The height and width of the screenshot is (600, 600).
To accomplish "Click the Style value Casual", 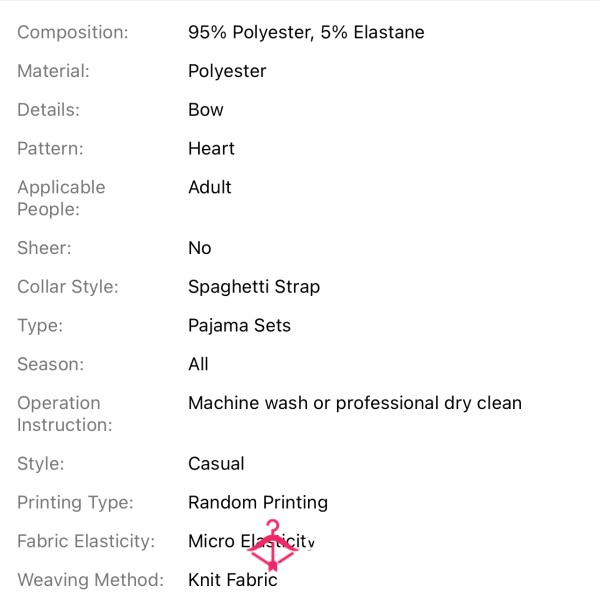I will pyautogui.click(x=216, y=464).
